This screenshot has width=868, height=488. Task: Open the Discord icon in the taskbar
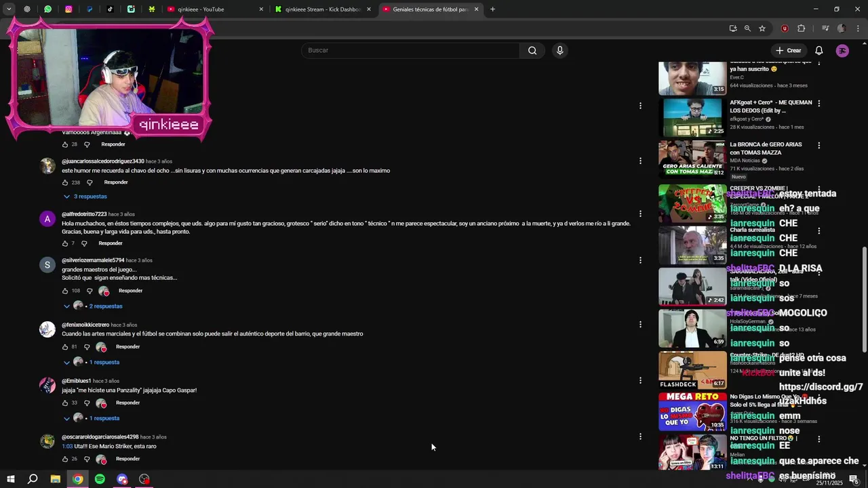pyautogui.click(x=122, y=479)
